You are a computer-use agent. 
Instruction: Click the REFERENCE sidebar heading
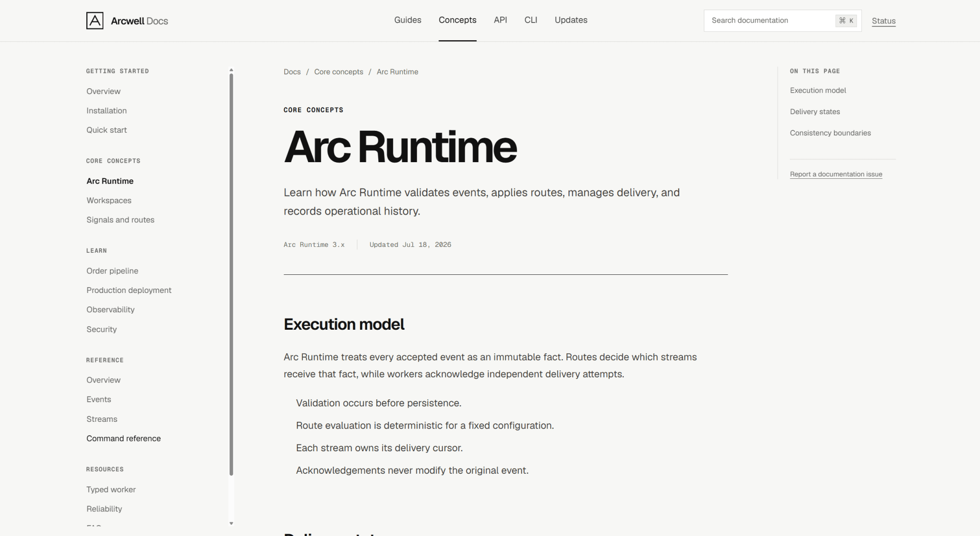pyautogui.click(x=105, y=360)
